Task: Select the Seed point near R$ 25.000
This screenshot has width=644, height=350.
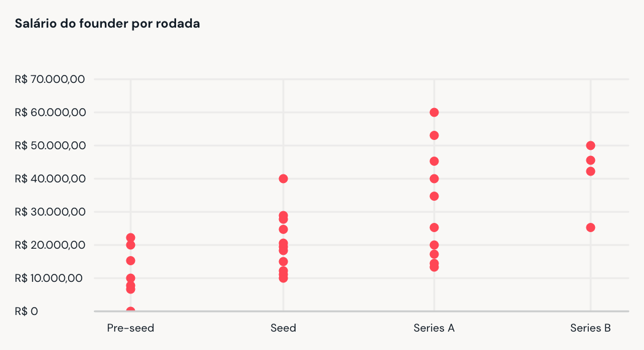Action: pyautogui.click(x=283, y=229)
